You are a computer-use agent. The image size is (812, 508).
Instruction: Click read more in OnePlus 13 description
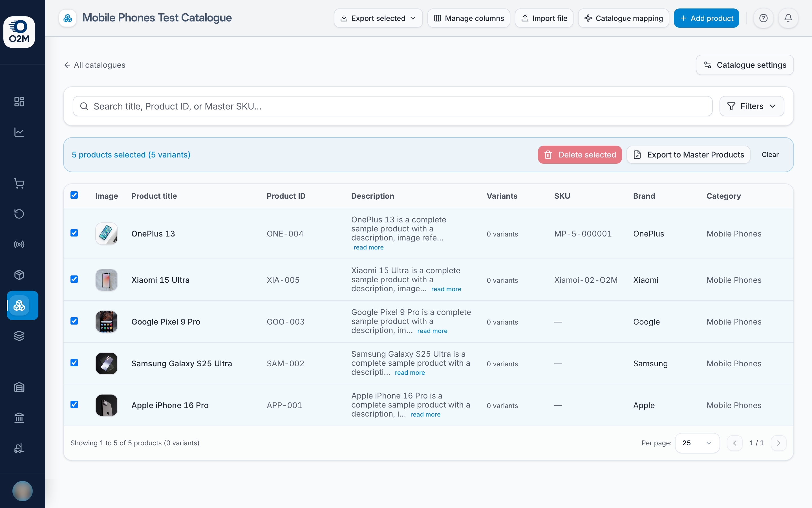(x=369, y=247)
